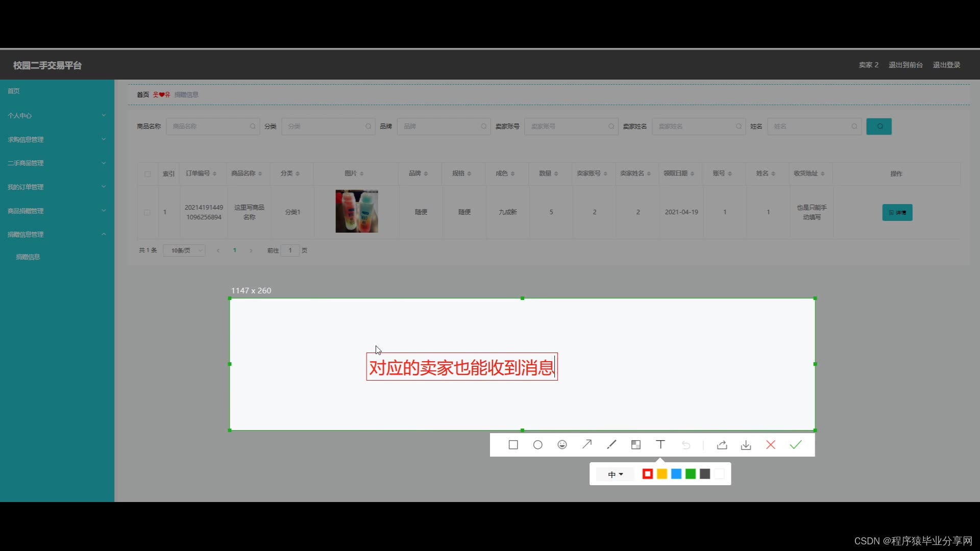This screenshot has height=551, width=980.
Task: Click the 首页 sidebar menu item
Action: (x=14, y=91)
